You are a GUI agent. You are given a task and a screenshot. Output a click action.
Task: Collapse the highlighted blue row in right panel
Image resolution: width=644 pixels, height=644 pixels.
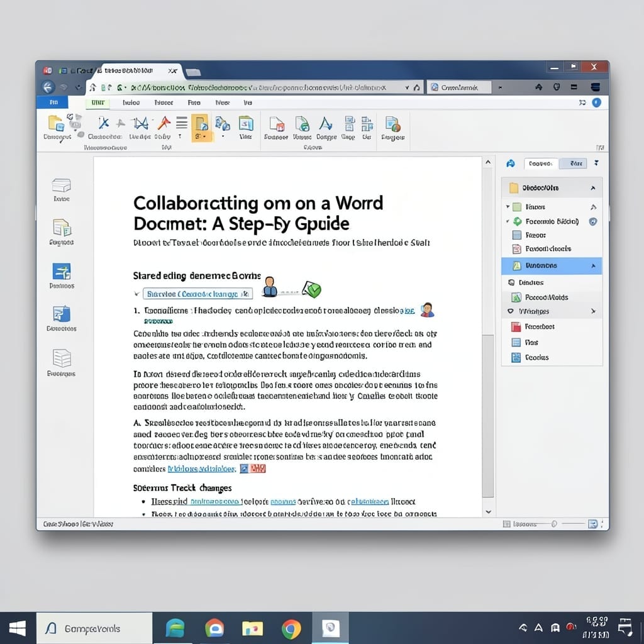pos(593,266)
